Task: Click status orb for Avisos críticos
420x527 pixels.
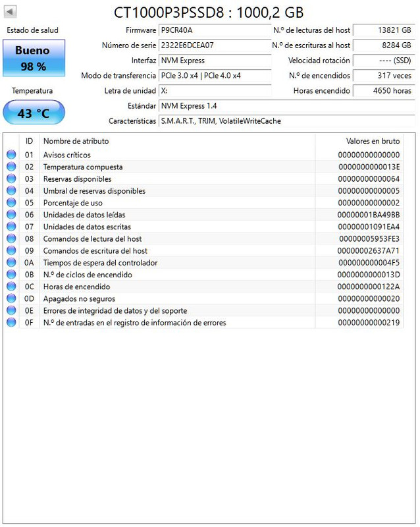Action: (x=11, y=155)
